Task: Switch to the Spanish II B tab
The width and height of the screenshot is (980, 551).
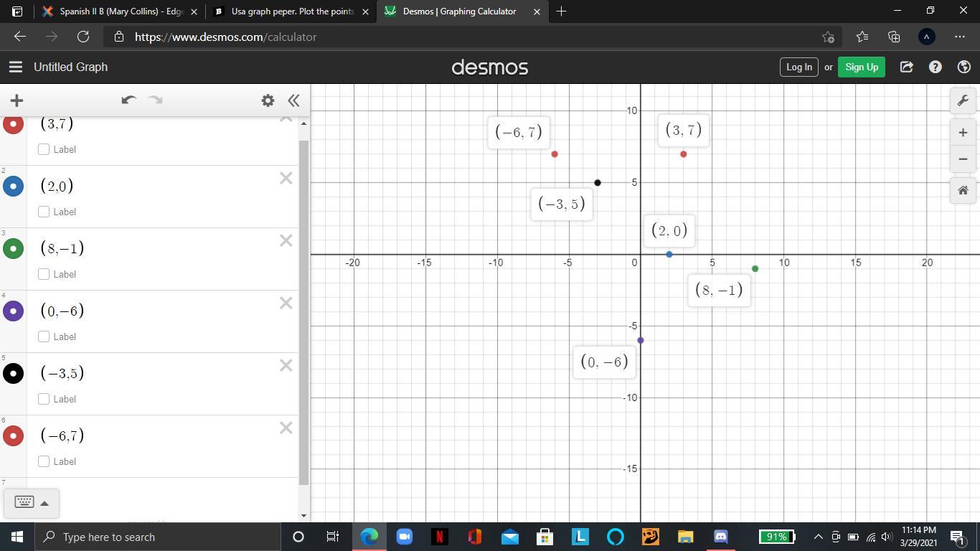Action: pyautogui.click(x=115, y=11)
